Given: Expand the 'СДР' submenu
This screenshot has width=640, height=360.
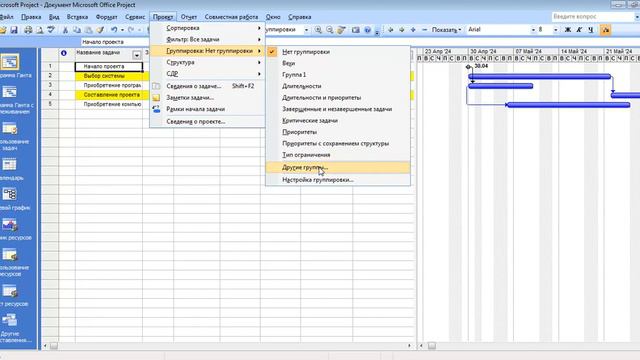Looking at the screenshot, I should pos(208,74).
